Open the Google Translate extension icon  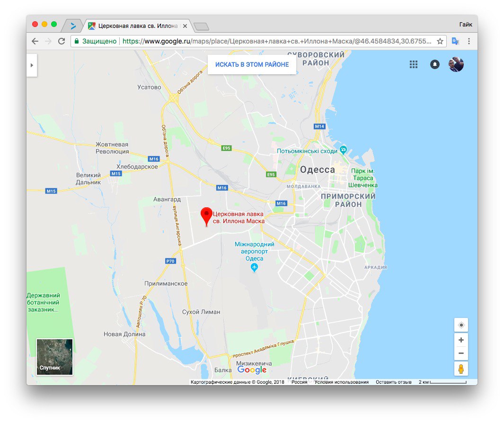coord(455,41)
